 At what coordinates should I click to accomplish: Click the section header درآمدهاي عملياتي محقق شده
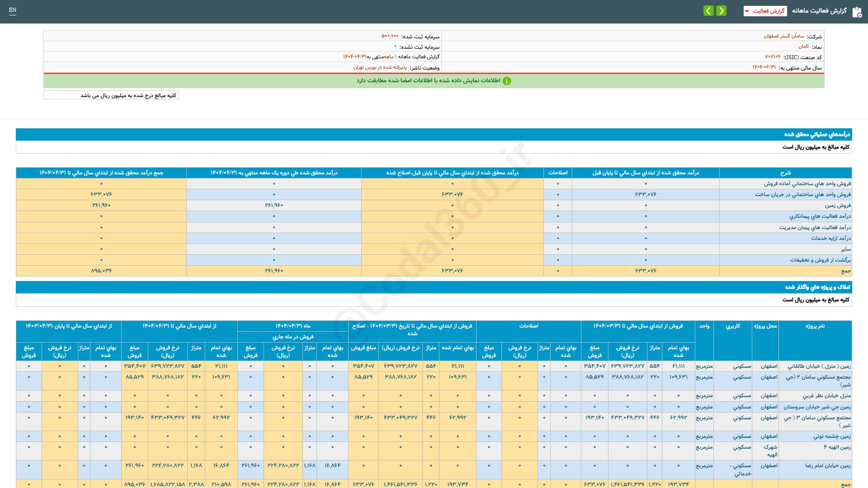pos(817,134)
